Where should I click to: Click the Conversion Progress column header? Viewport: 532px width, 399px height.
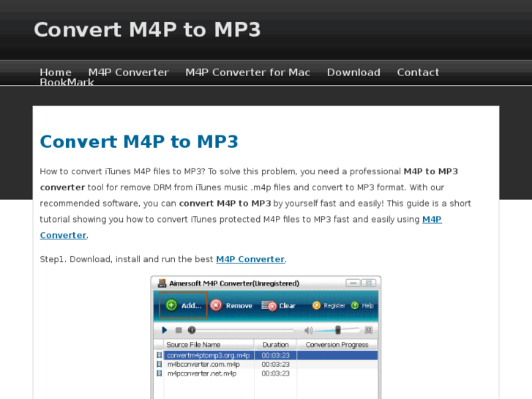pos(337,345)
